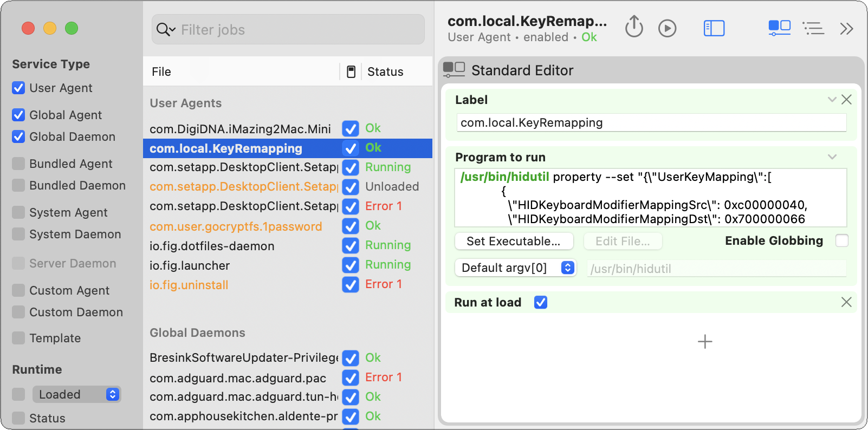Remove the Label section with X icon
This screenshot has width=868, height=430.
(846, 100)
